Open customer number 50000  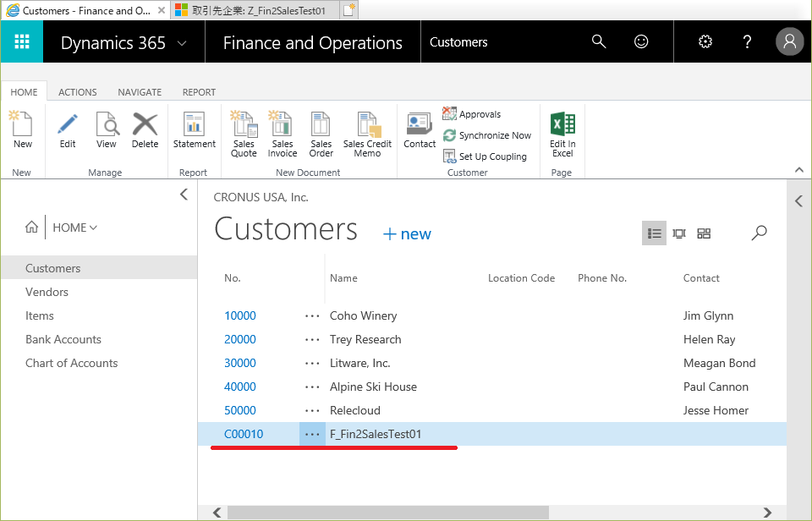pos(239,411)
